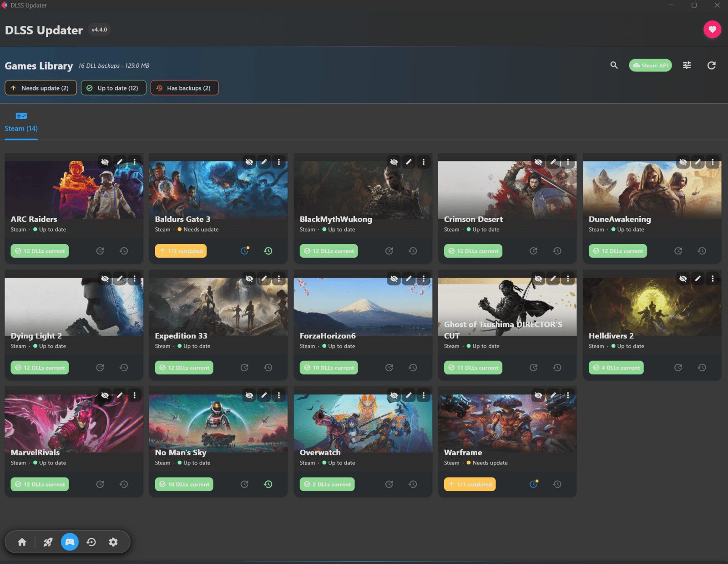Edit the Helldivers 2 card
Viewport: 728px width, 564px height.
(698, 278)
